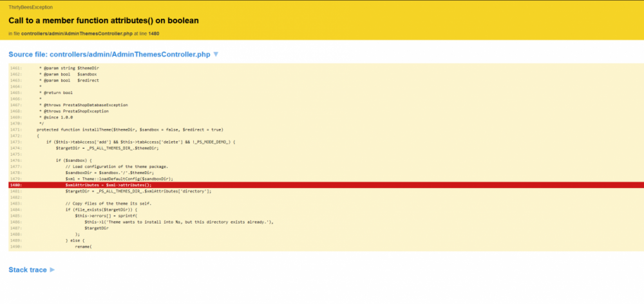644x304 pixels.
Task: Click the Stack trace heading
Action: (x=28, y=270)
